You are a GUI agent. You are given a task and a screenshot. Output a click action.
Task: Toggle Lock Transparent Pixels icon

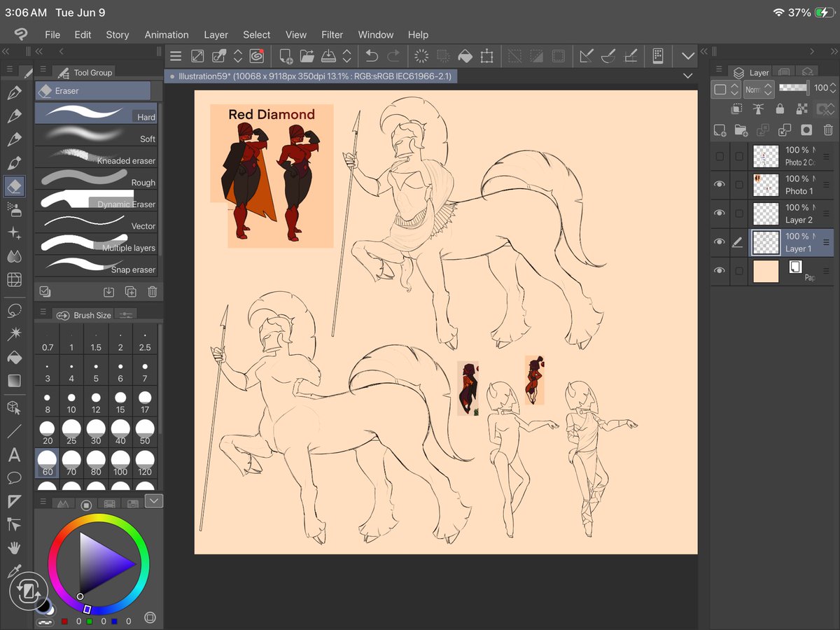tap(801, 108)
